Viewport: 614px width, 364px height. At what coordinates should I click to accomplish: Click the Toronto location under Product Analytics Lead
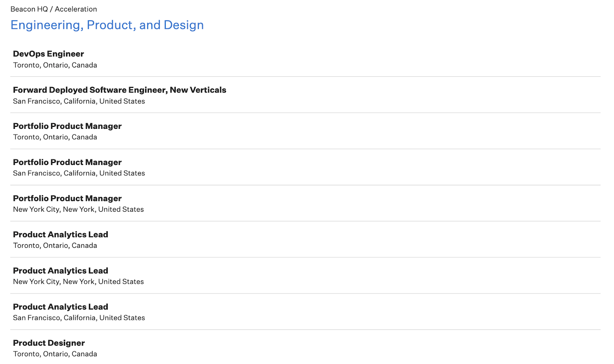(55, 245)
